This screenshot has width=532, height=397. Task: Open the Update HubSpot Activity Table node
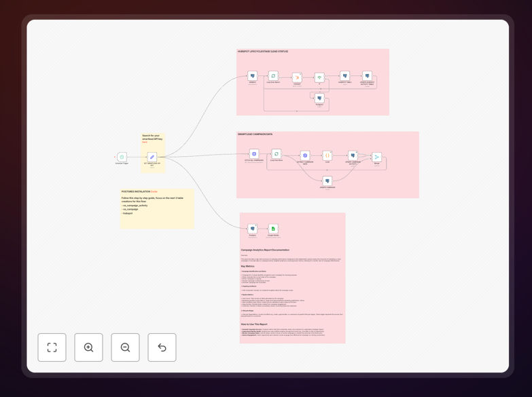367,76
